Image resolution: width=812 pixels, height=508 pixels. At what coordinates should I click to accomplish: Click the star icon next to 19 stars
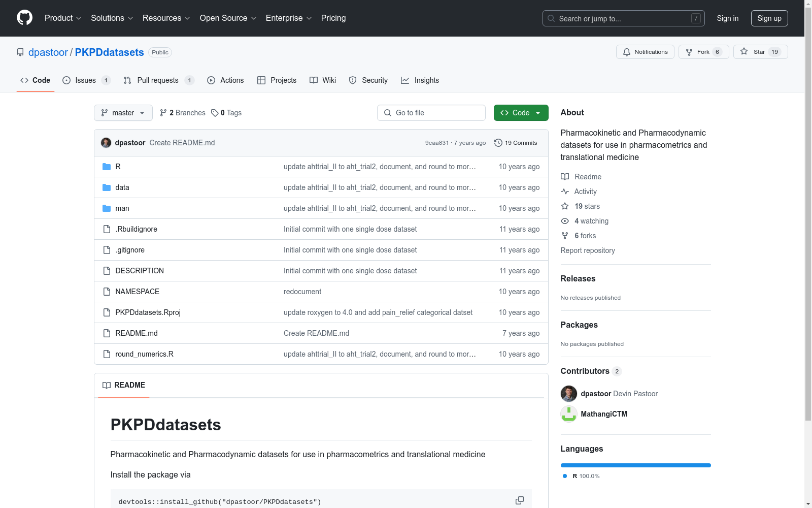[x=565, y=206]
